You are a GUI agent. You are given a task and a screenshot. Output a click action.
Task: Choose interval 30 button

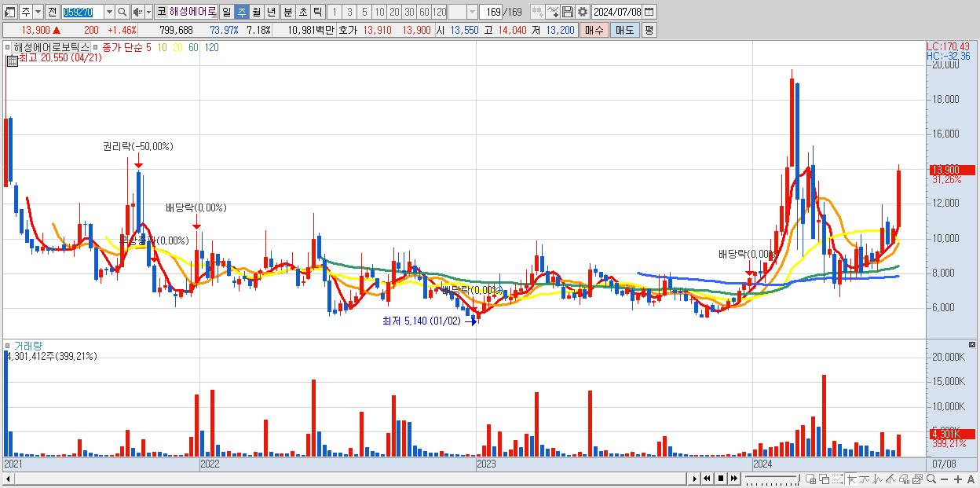point(409,12)
